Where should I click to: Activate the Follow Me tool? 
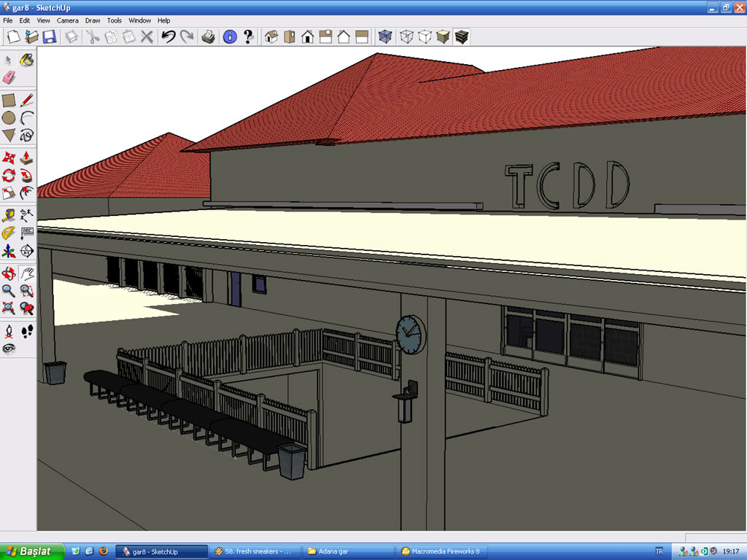point(27,175)
